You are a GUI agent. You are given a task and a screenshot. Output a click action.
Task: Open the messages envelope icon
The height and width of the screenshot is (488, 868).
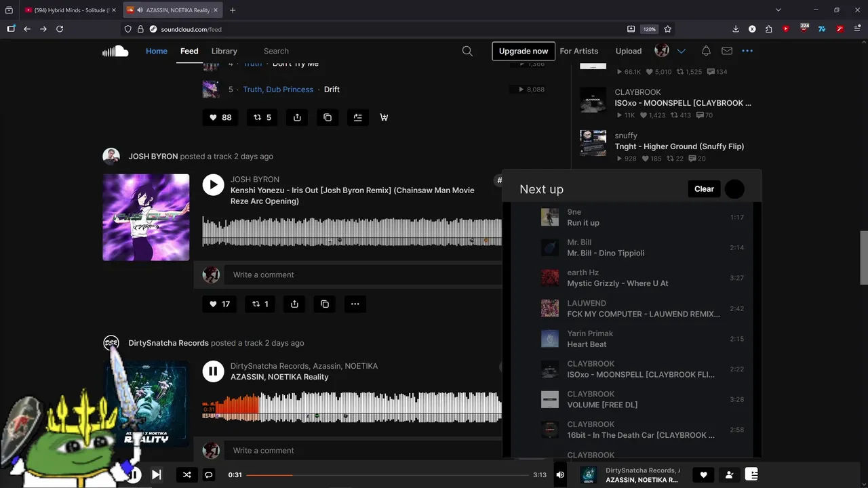[x=727, y=51]
